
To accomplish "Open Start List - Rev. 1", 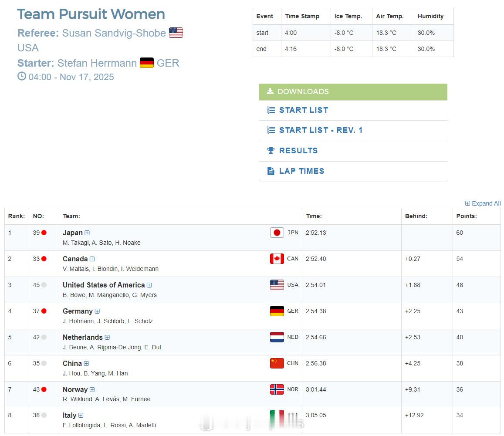I will tap(321, 130).
